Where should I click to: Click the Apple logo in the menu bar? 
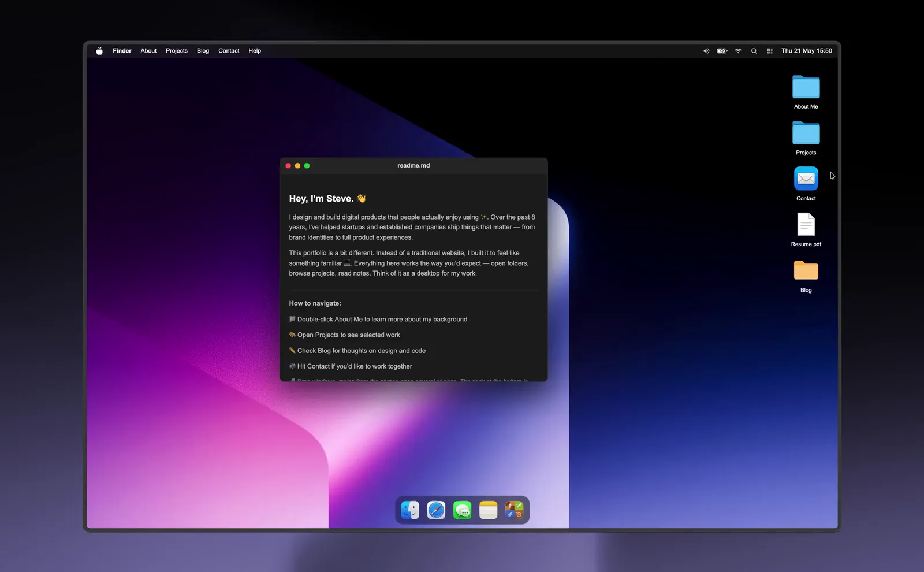99,51
